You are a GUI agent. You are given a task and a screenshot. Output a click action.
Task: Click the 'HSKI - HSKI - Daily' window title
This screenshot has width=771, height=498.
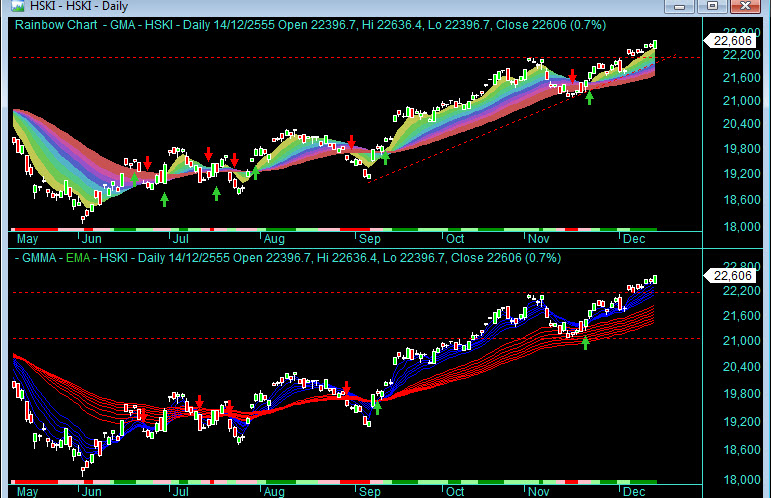[79, 6]
